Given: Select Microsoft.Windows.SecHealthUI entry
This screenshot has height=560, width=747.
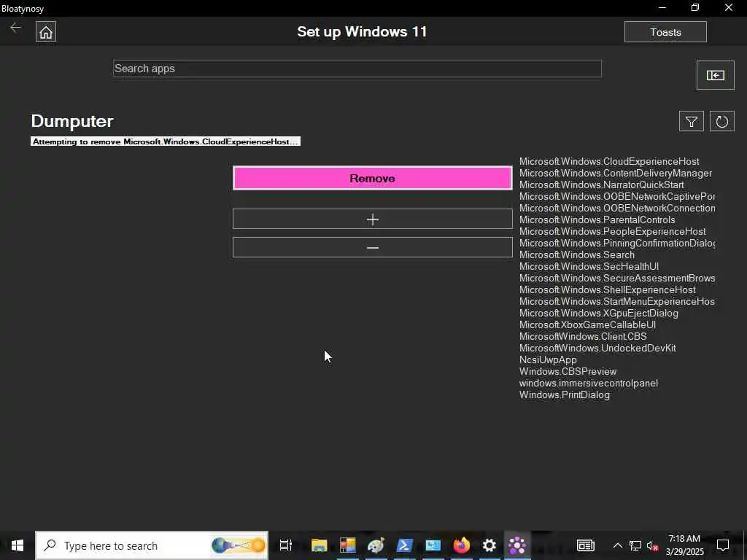Looking at the screenshot, I should coord(589,267).
